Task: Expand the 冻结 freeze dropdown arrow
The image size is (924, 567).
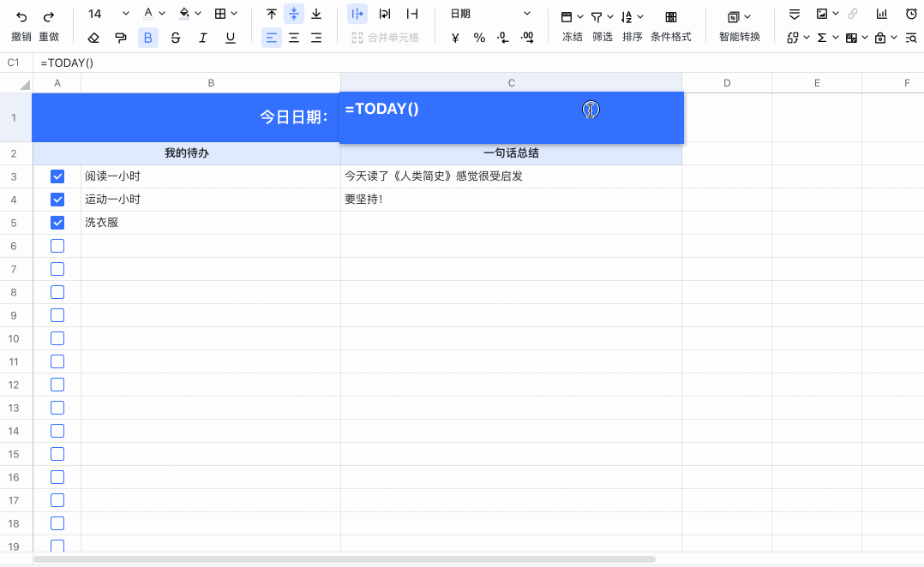Action: 579,17
